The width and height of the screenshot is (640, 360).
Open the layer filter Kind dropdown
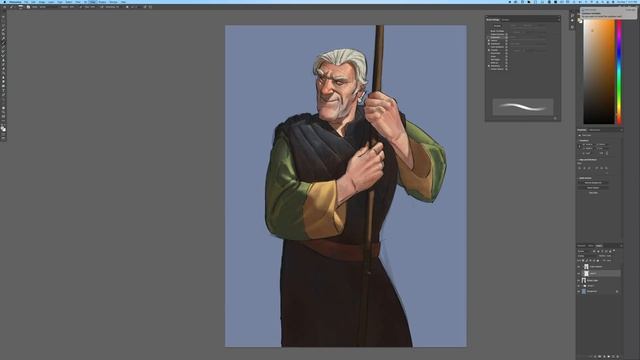coord(584,251)
